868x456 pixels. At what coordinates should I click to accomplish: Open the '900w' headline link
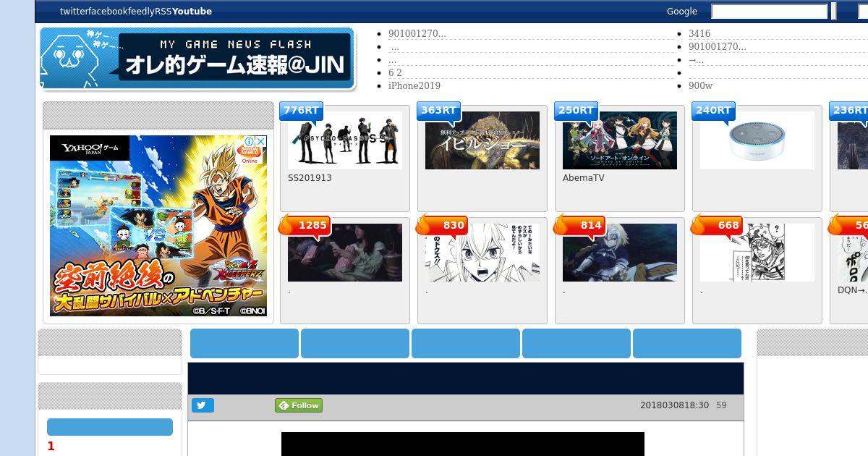[x=700, y=85]
